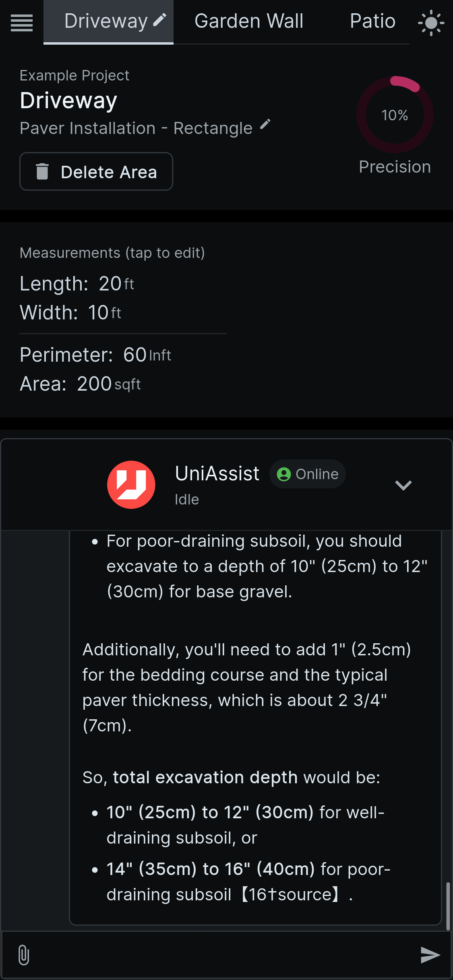
Task: Click the 10% Precision dial
Action: pos(395,115)
